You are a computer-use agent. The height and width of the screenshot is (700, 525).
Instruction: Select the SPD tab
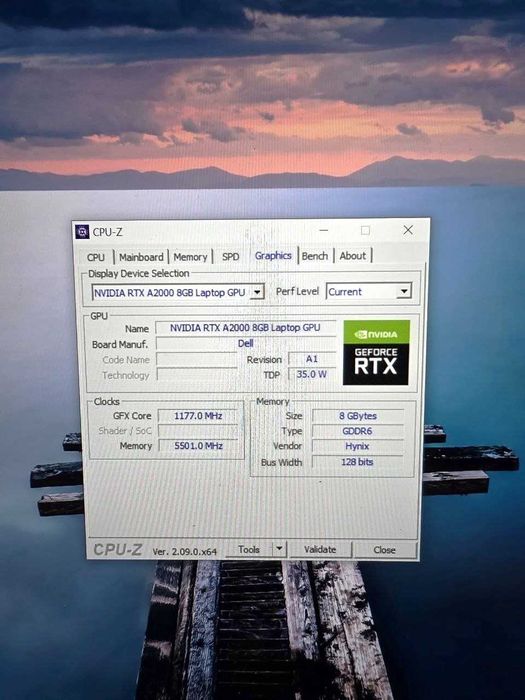tap(231, 257)
